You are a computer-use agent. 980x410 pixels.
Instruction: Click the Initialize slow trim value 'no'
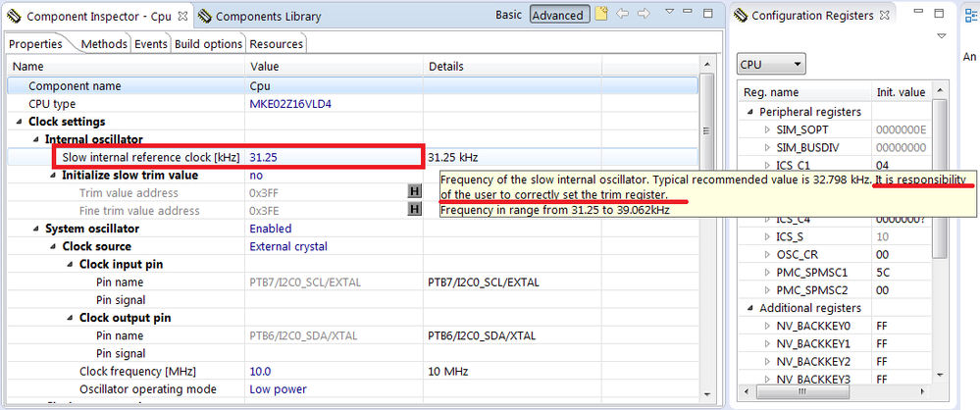coord(335,175)
